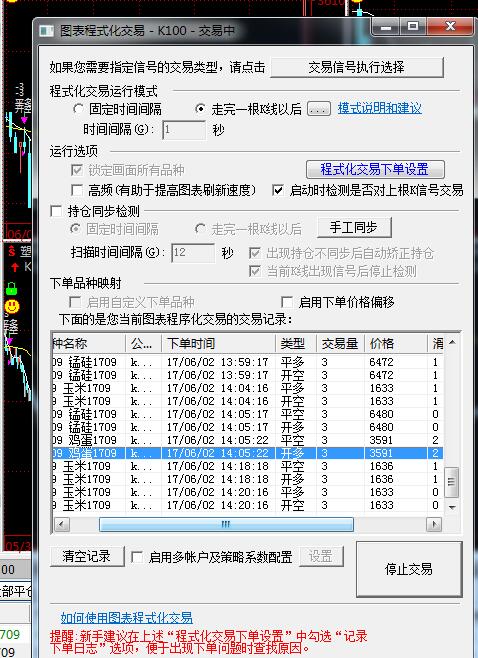Toggle custom order symbol checkbox

point(75,302)
